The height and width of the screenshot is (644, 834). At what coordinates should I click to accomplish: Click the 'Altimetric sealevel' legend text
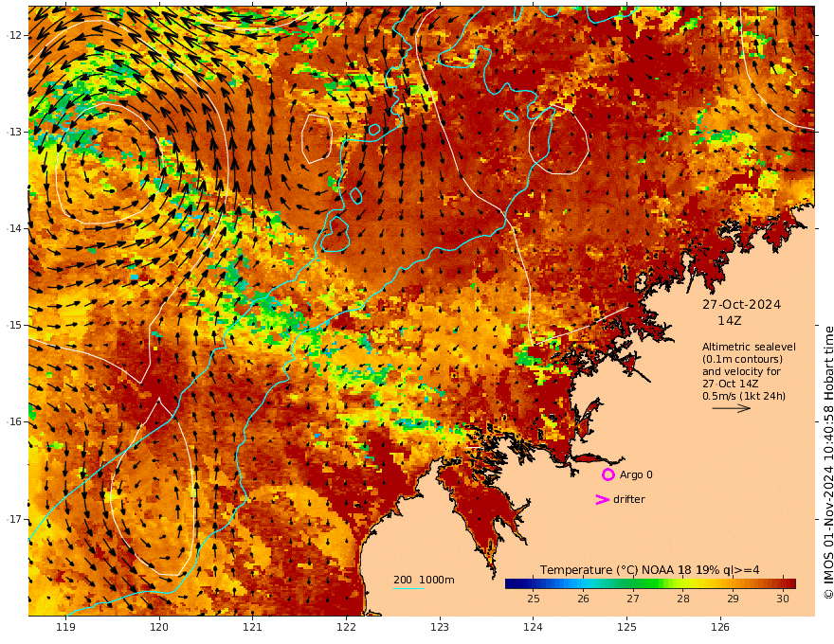point(749,347)
